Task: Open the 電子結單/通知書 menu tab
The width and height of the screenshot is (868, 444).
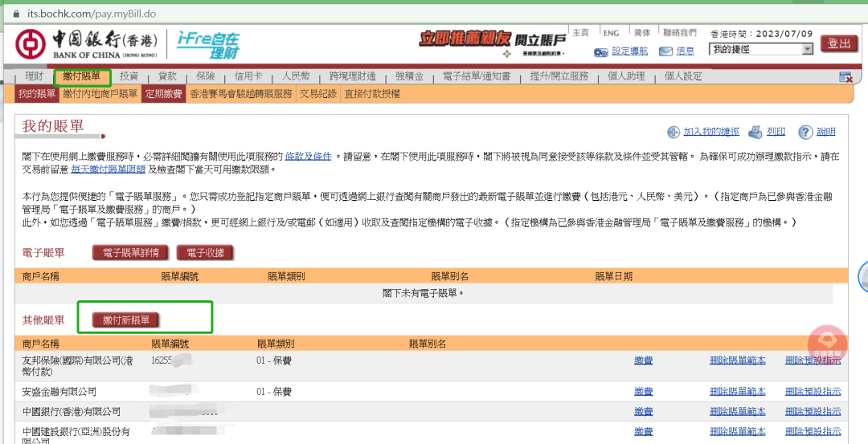Action: point(476,76)
